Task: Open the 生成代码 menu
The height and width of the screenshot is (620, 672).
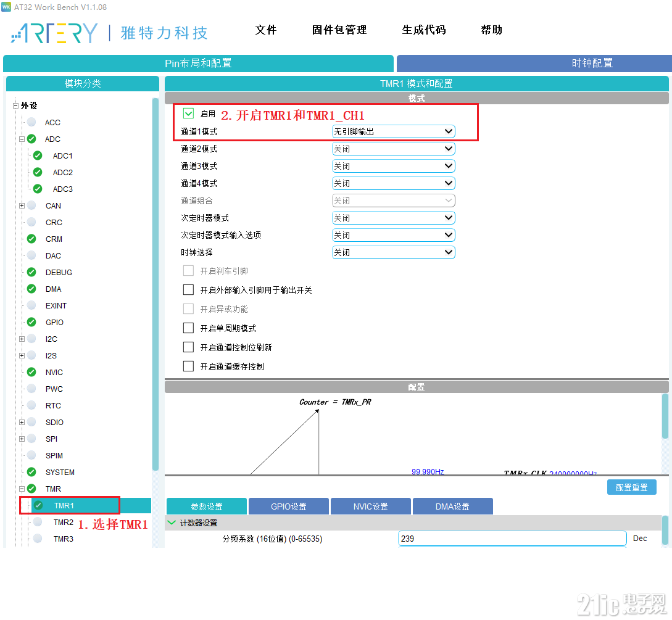Action: tap(424, 30)
